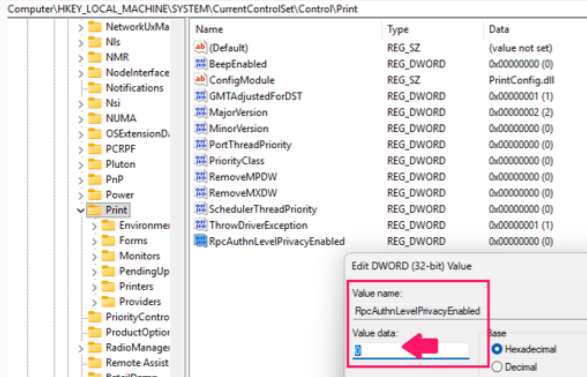The width and height of the screenshot is (587, 377).
Task: Click the RemoveMXDW value icon
Action: pyautogui.click(x=200, y=192)
